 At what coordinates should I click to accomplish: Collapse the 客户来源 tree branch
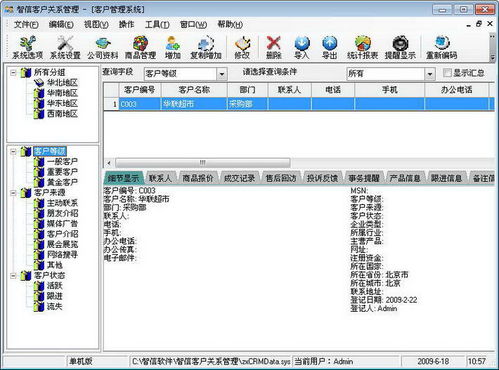13,192
